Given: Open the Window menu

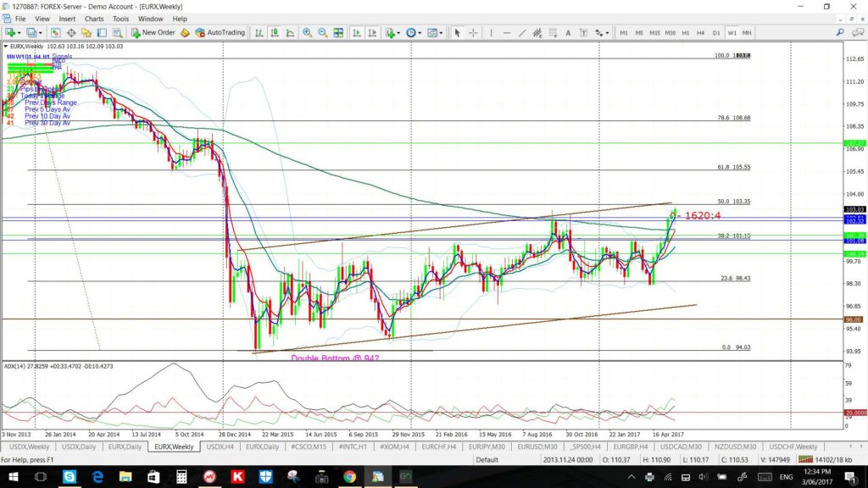Looking at the screenshot, I should [x=151, y=19].
